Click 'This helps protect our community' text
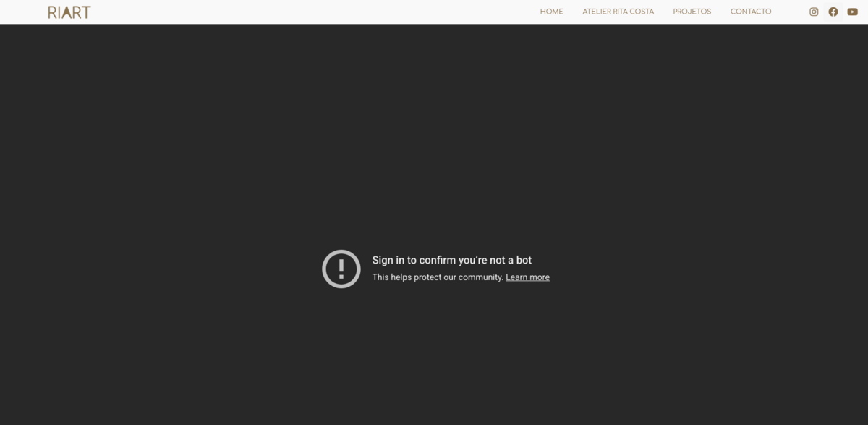868x425 pixels. click(x=438, y=277)
